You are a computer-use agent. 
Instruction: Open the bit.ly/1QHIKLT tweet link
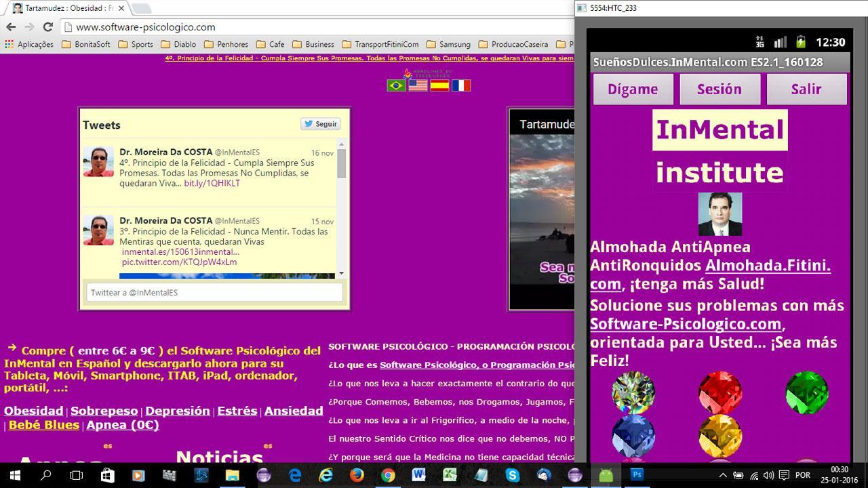click(212, 184)
